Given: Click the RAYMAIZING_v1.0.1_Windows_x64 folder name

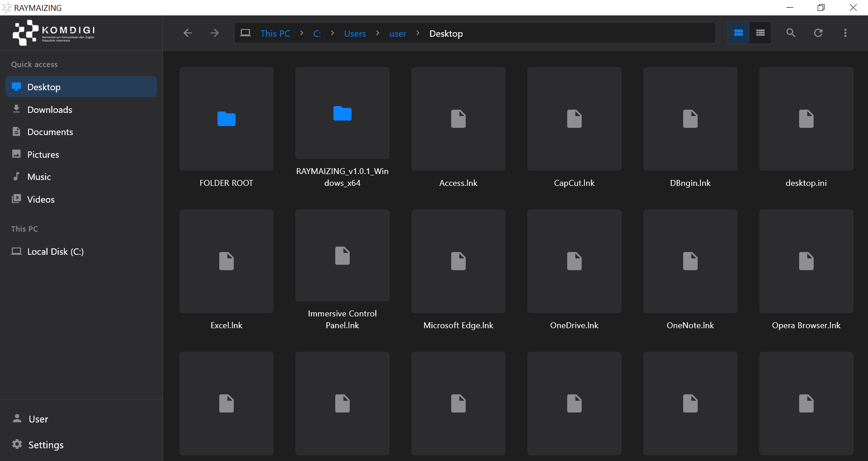Looking at the screenshot, I should (x=342, y=177).
